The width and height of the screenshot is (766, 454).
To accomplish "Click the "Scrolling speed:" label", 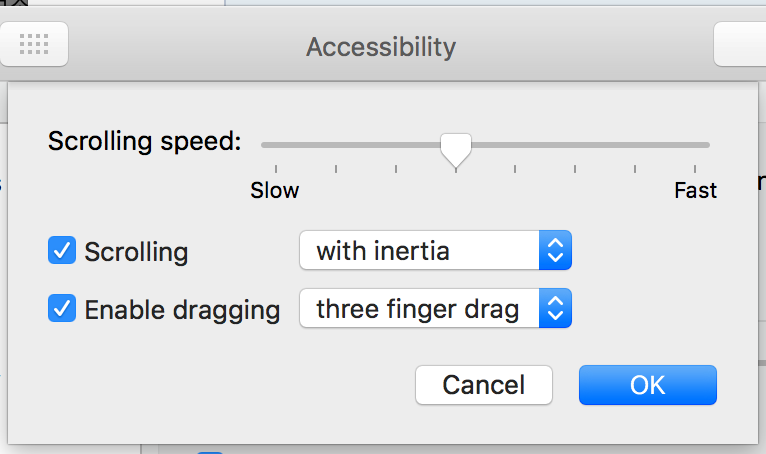I will click(145, 141).
